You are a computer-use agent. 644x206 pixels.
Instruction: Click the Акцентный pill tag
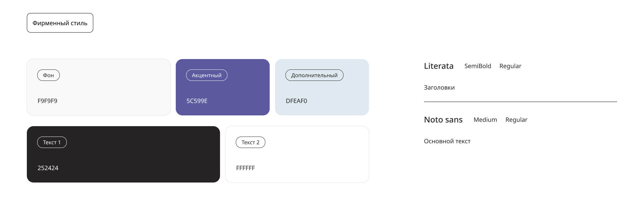[207, 75]
